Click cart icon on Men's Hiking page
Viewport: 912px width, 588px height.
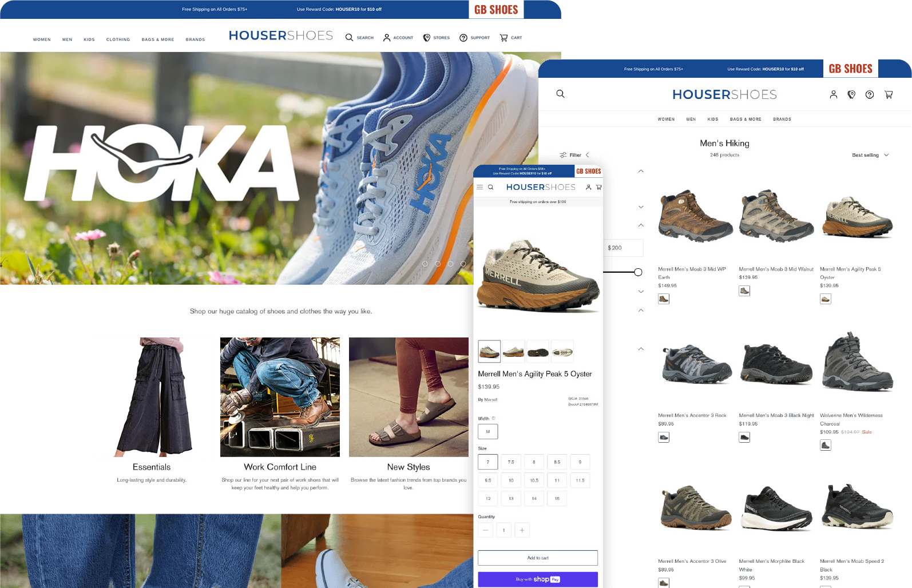coord(889,94)
